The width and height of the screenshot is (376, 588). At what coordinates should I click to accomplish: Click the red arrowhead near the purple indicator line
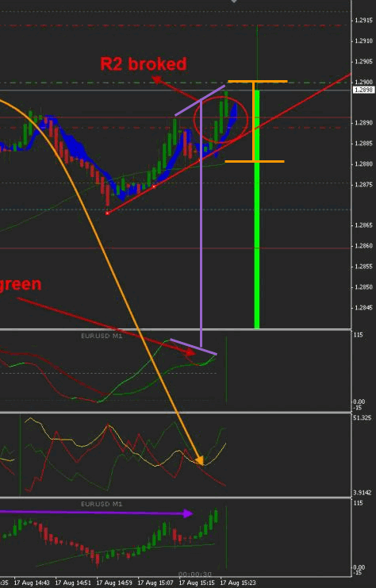tap(191, 352)
